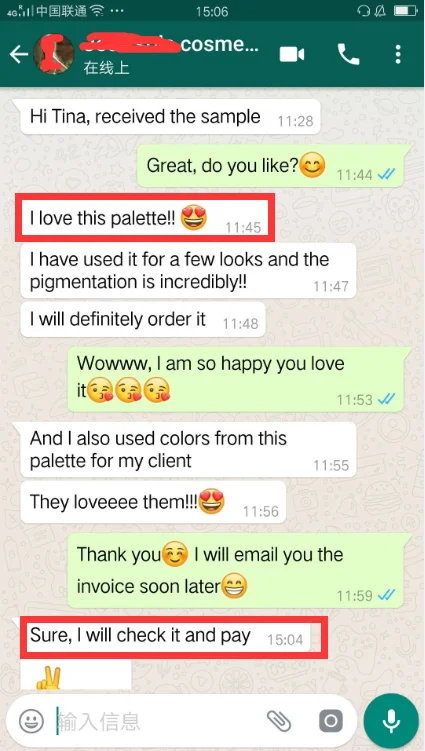Tap the 'I will definitely order it' message
The image size is (425, 751).
[143, 319]
